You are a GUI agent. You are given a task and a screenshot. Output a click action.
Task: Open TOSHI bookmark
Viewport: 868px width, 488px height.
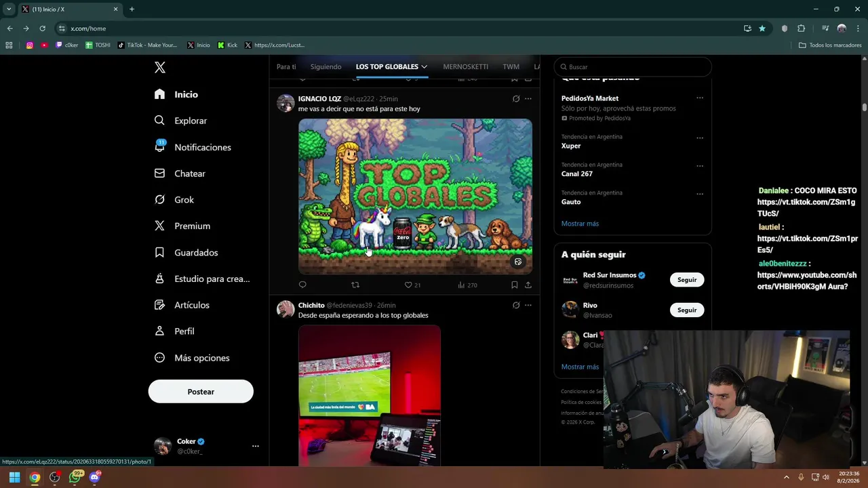[98, 45]
